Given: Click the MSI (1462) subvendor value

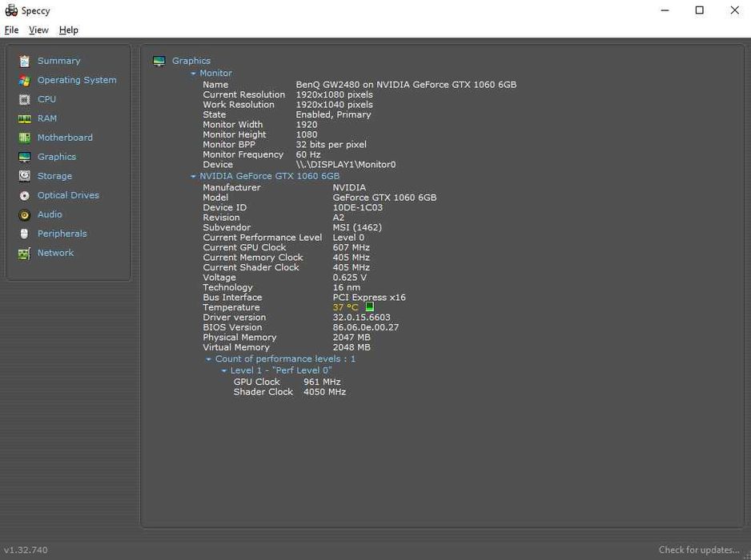Looking at the screenshot, I should (x=357, y=227).
